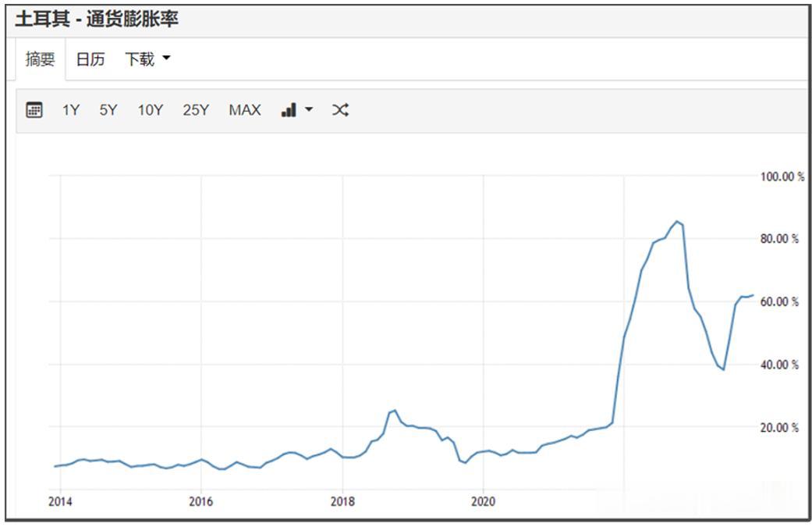Click the latest data point near 60%
The image size is (812, 527).
[753, 295]
